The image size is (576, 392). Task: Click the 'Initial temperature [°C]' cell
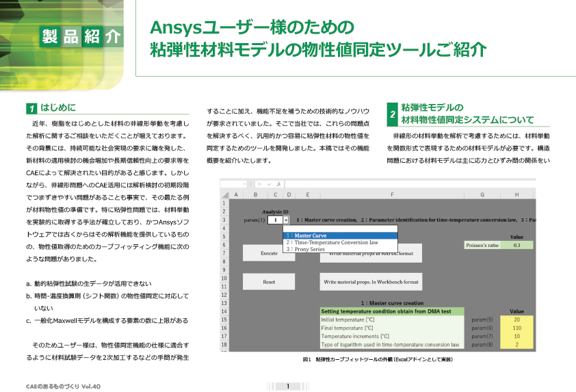(x=392, y=319)
